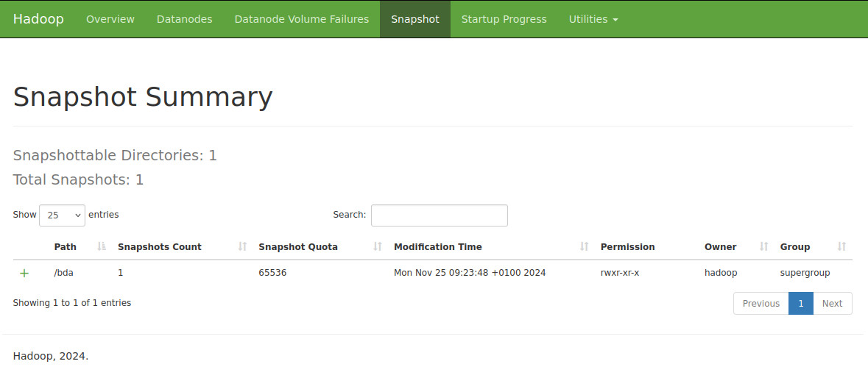Click the Group column sort arrows icon
868x378 pixels.
tap(842, 246)
